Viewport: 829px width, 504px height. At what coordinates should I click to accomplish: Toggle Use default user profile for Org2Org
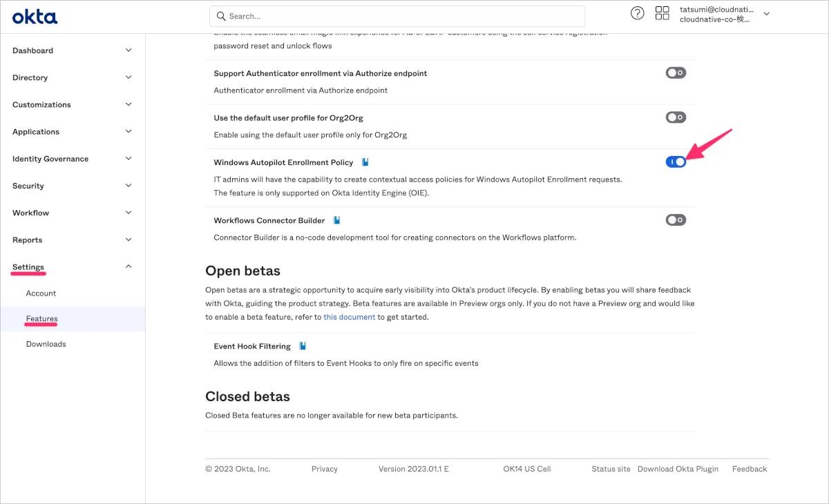[676, 117]
